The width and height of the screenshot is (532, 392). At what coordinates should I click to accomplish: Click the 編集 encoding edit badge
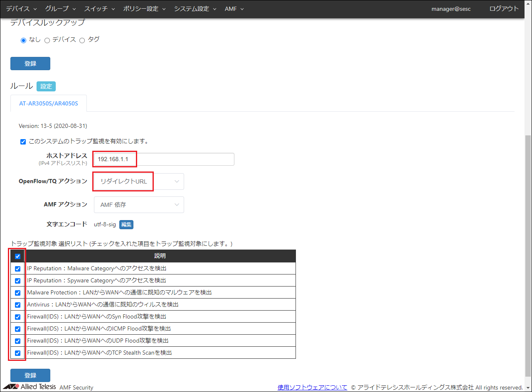click(126, 225)
